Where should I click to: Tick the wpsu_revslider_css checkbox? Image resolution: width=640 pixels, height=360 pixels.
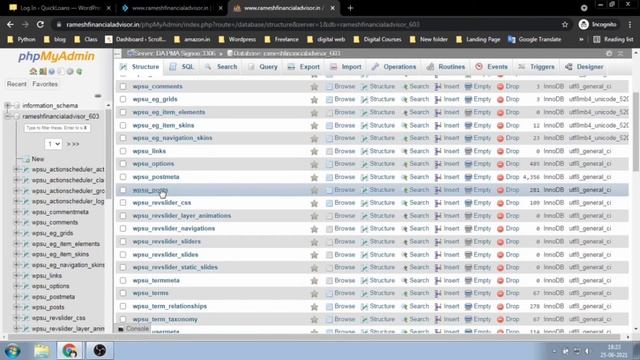(x=123, y=202)
